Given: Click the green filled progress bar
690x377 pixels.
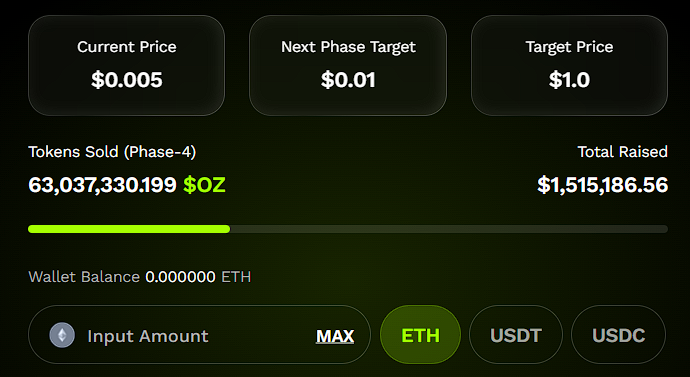Looking at the screenshot, I should coord(129,229).
